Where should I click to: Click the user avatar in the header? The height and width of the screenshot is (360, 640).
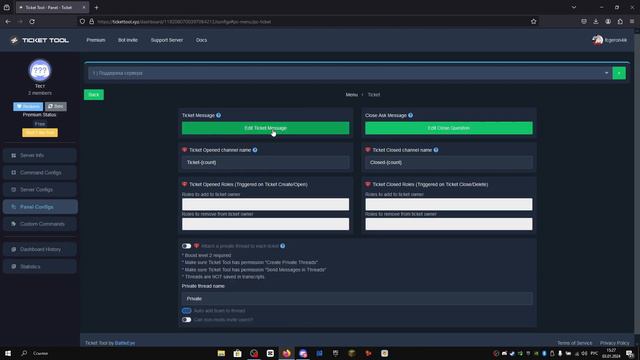[x=598, y=40]
